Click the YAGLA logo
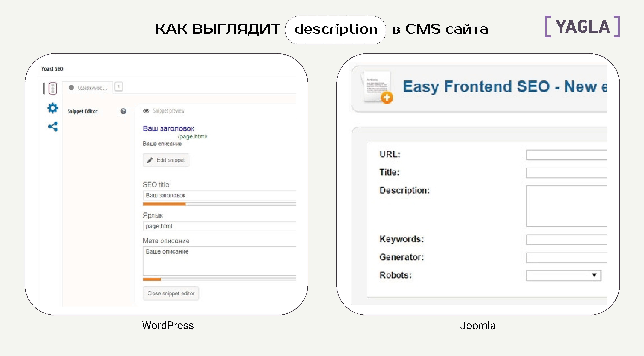644x356 pixels. [582, 27]
